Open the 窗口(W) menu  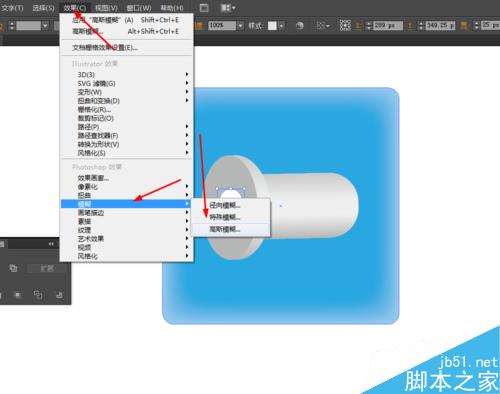[x=139, y=8]
